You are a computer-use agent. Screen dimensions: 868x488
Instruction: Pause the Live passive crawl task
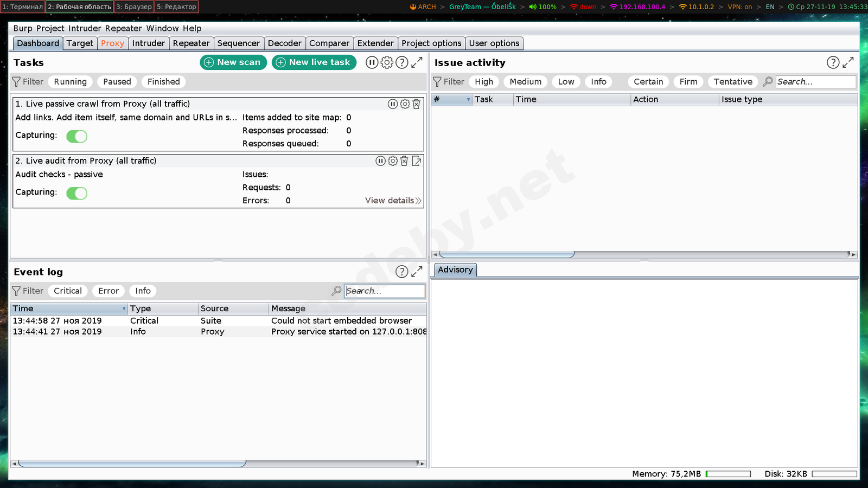coord(393,104)
